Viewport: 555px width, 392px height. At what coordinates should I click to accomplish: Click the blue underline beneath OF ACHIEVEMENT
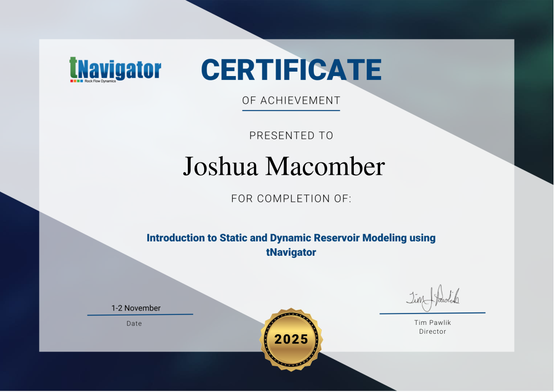pos(291,110)
